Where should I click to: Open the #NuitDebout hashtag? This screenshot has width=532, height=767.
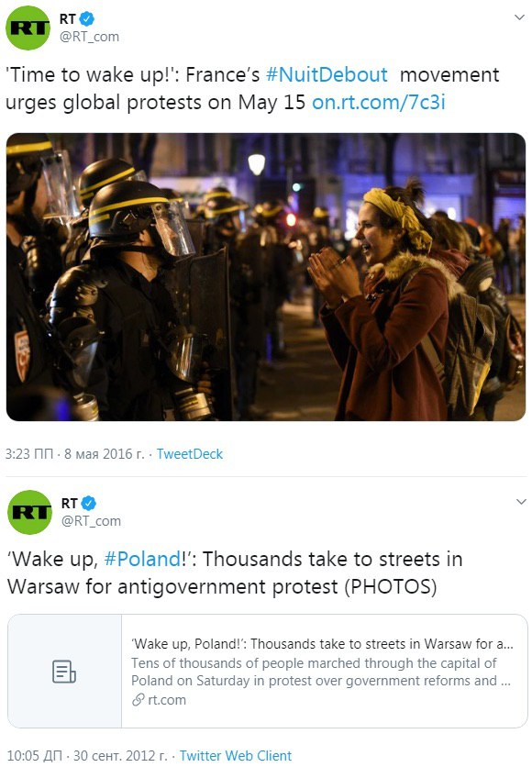[327, 75]
